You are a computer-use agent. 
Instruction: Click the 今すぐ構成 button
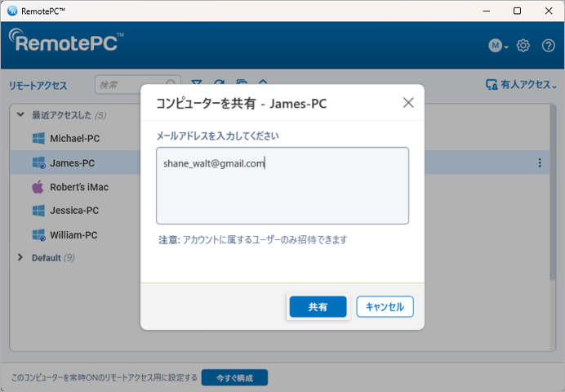[x=234, y=377]
